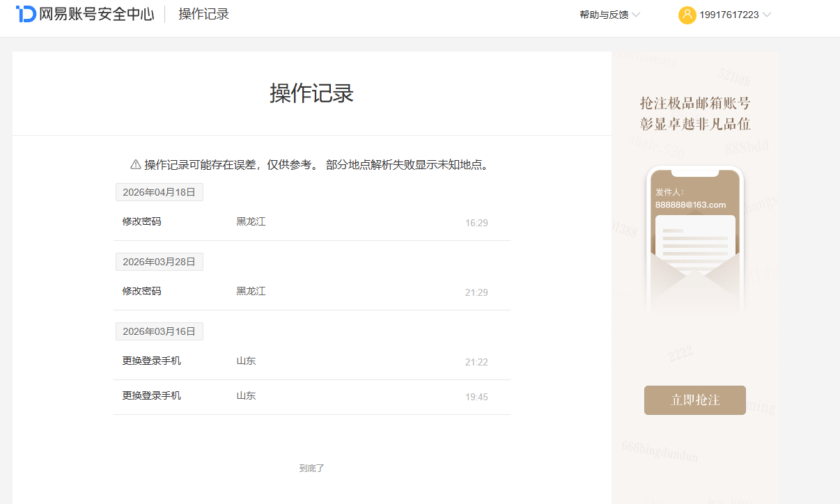This screenshot has height=504, width=840.
Task: Click 山东 in the 21:22 row
Action: pyautogui.click(x=246, y=361)
